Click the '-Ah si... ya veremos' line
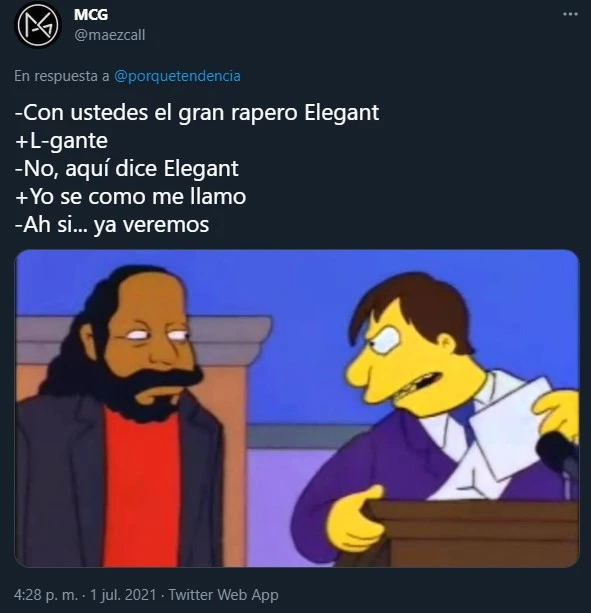 click(112, 224)
